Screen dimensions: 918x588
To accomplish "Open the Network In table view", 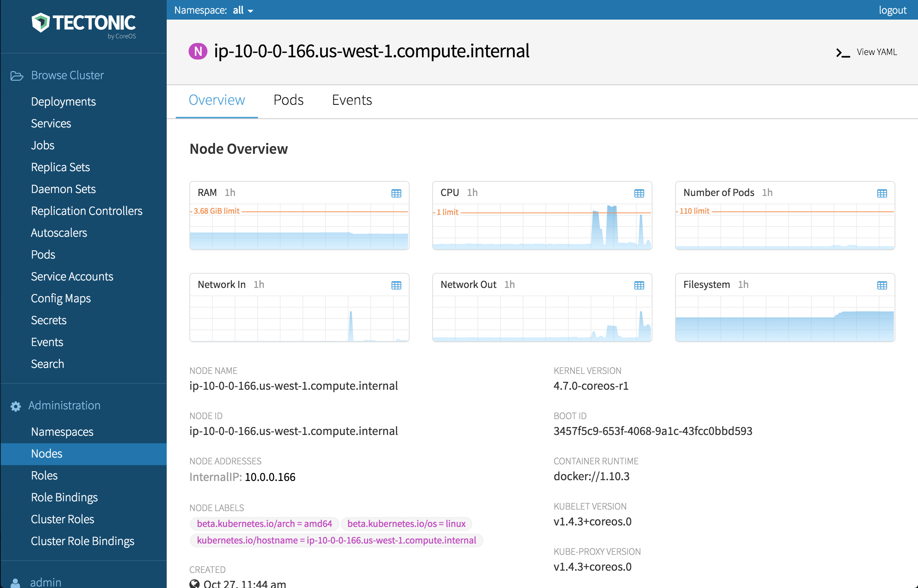I will (x=396, y=285).
